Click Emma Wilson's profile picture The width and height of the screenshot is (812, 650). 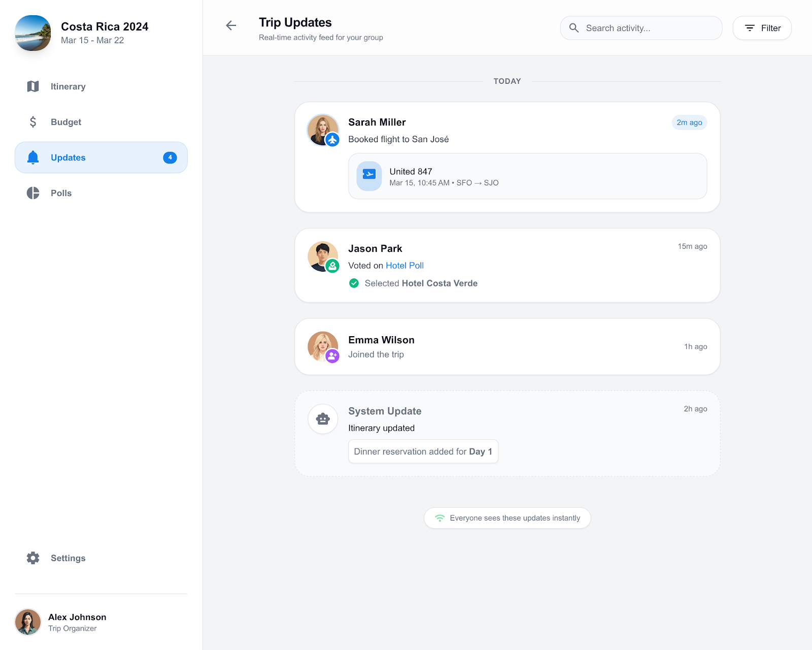[x=322, y=345]
